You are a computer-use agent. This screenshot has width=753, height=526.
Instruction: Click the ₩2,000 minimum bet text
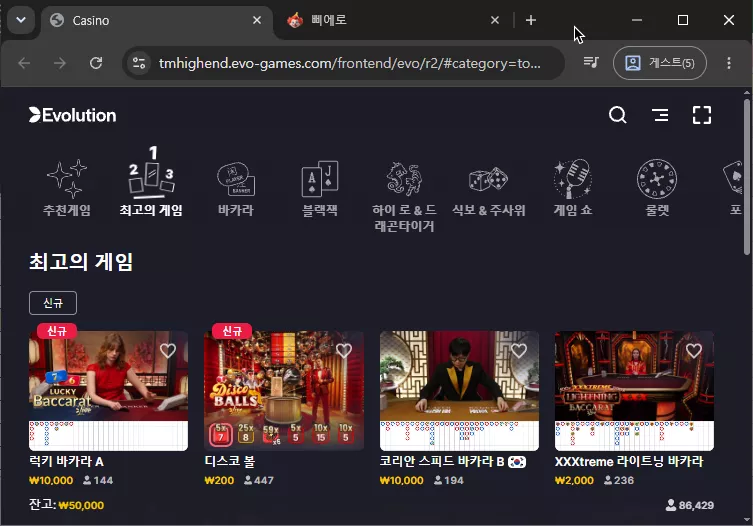(x=574, y=480)
